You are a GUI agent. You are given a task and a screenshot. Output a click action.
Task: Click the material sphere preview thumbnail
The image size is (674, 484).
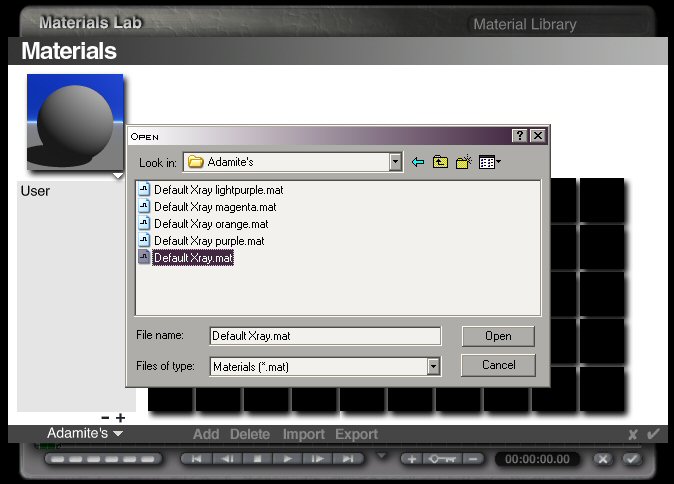(x=75, y=122)
